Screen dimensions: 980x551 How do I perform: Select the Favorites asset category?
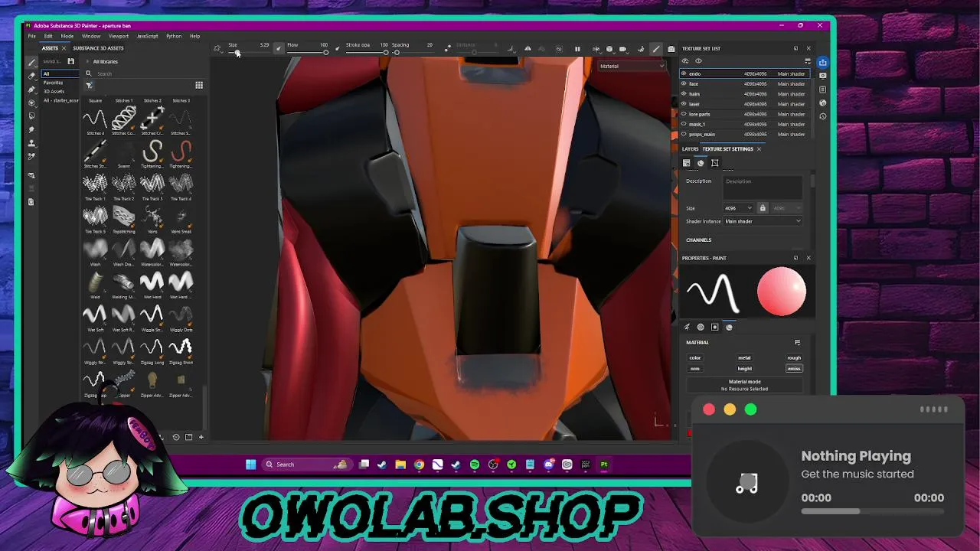click(53, 83)
